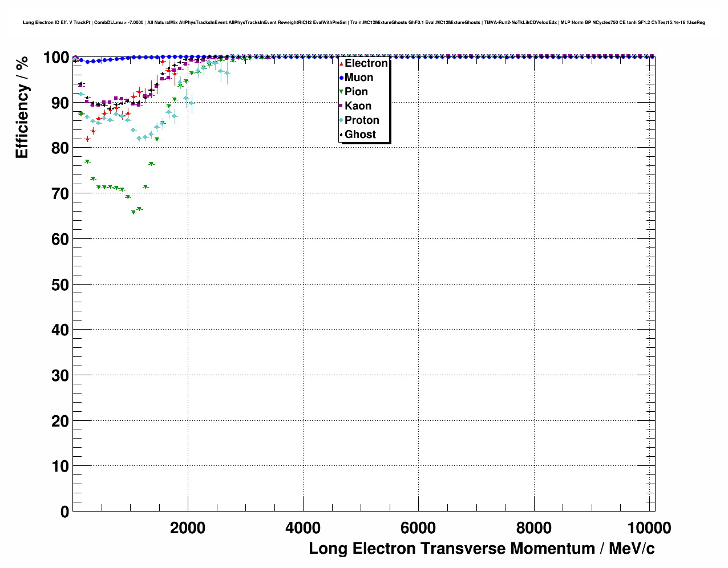
Task: Click the red Electron marker in legend
Action: click(x=341, y=63)
